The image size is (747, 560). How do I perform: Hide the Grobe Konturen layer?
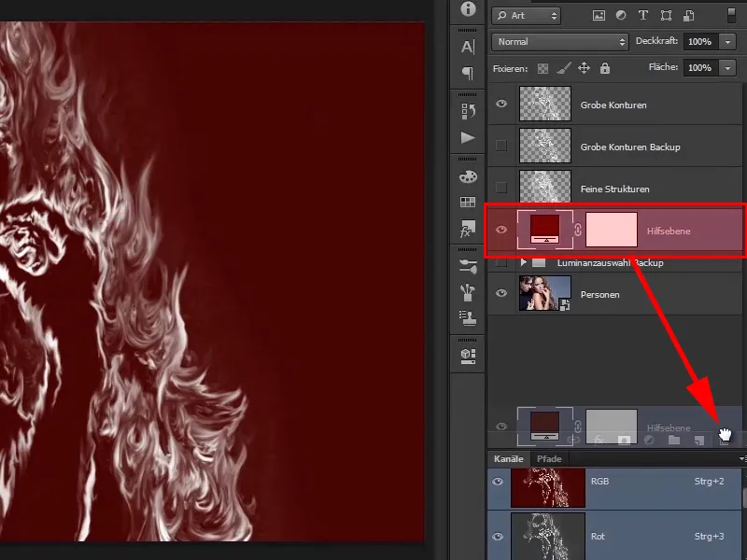click(501, 104)
